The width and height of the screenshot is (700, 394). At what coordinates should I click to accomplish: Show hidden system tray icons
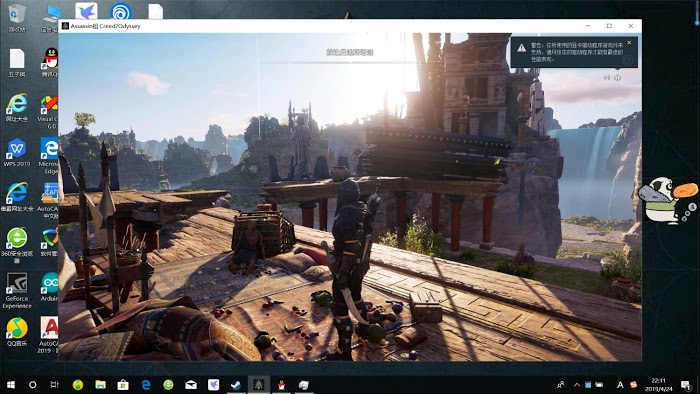[576, 385]
